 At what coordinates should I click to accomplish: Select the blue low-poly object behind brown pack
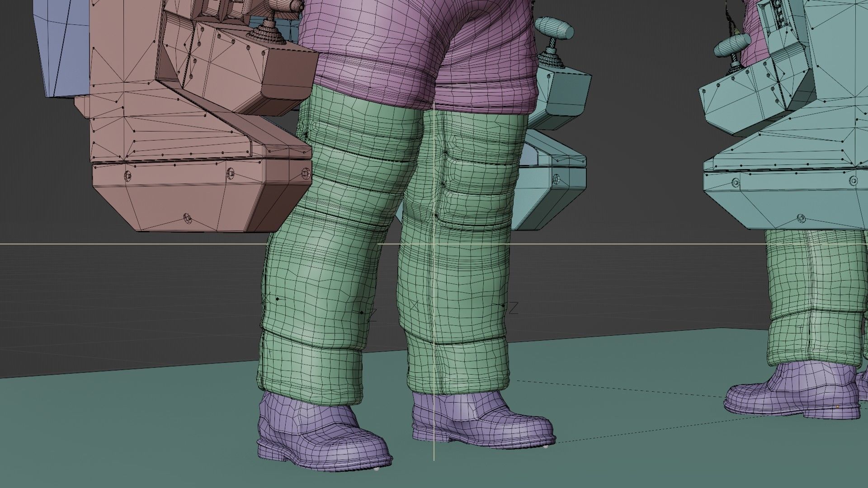[x=61, y=50]
